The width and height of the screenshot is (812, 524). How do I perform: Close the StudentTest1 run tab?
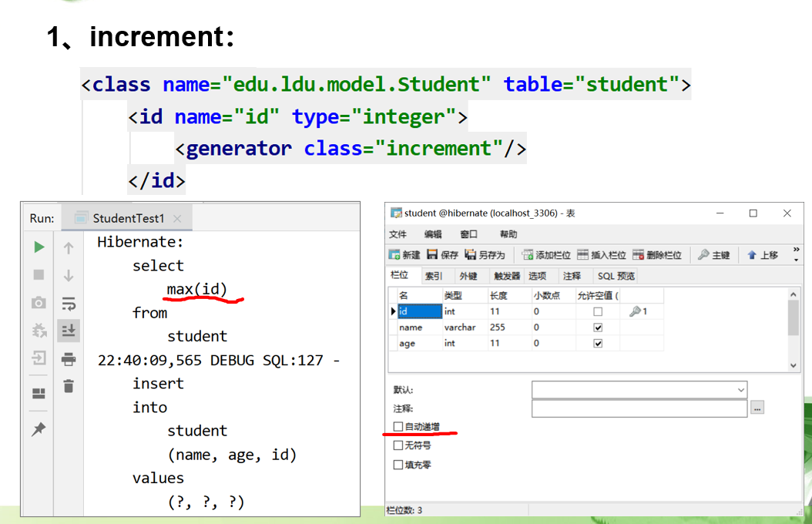pos(177,219)
